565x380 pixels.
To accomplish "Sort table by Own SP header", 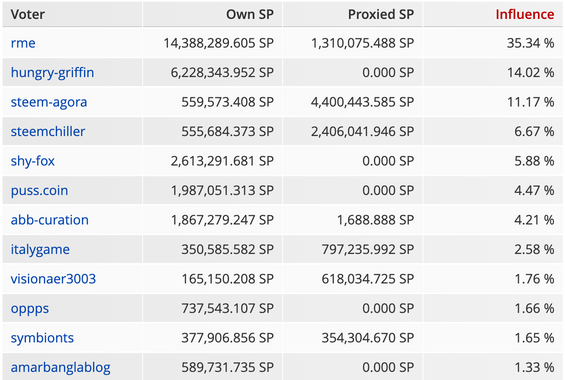I will (x=250, y=14).
